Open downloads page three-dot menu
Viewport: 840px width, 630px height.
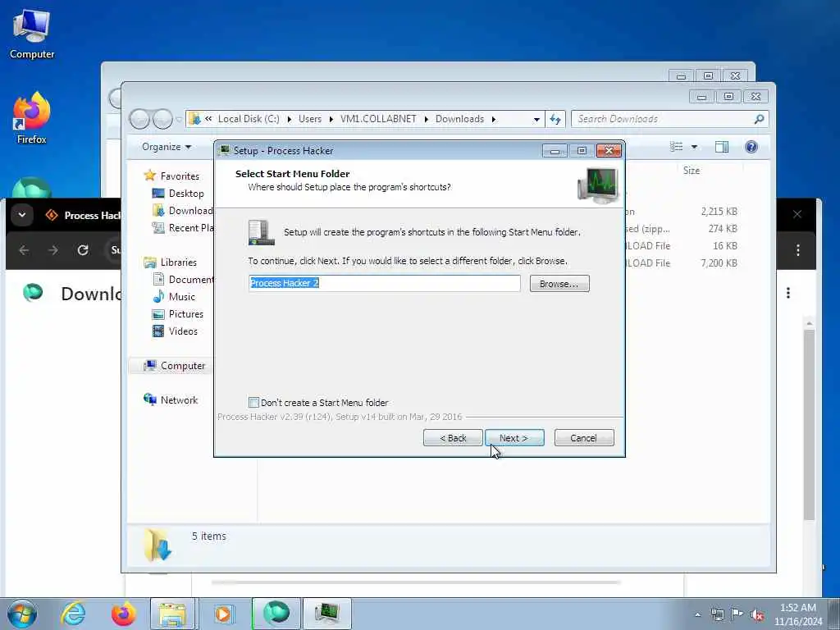click(x=788, y=293)
